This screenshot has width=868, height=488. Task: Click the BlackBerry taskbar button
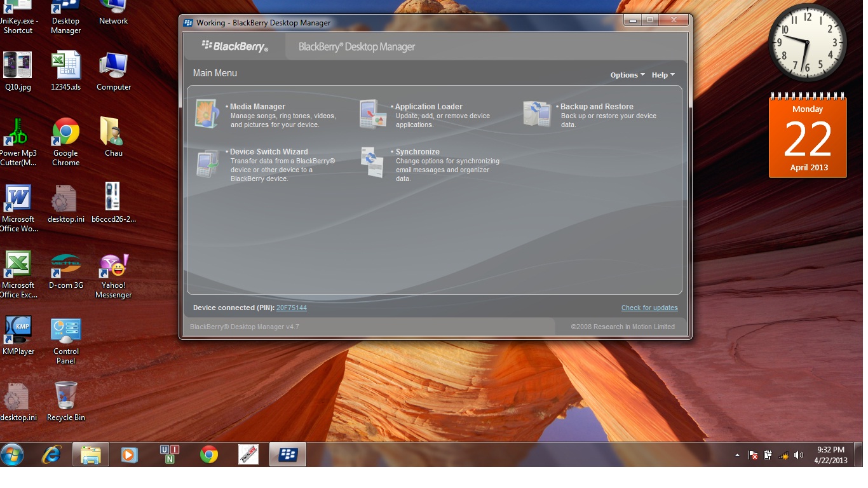coord(288,454)
